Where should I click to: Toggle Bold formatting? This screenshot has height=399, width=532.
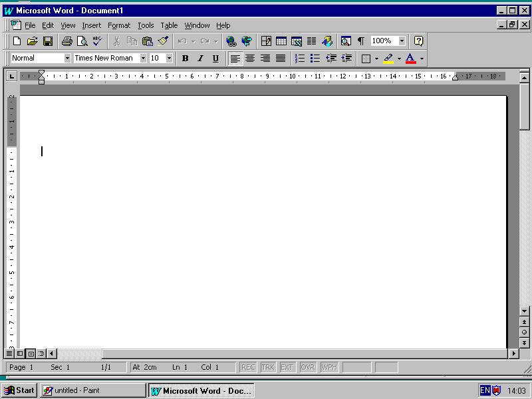point(186,59)
